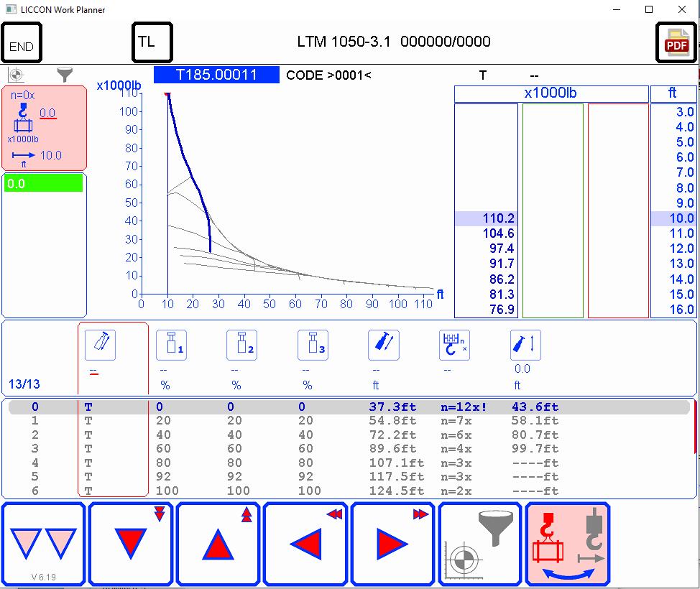Toggle the load/hook swap button

[x=568, y=544]
